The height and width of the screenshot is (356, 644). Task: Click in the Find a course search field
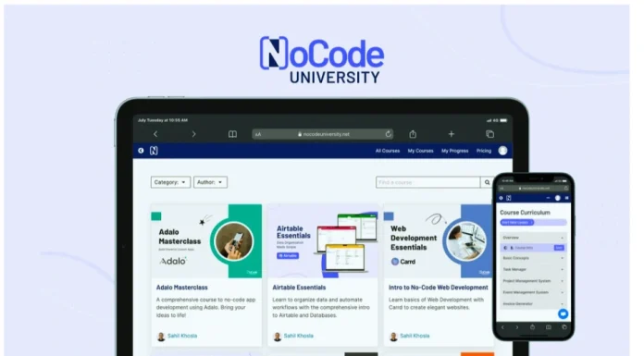coord(428,182)
